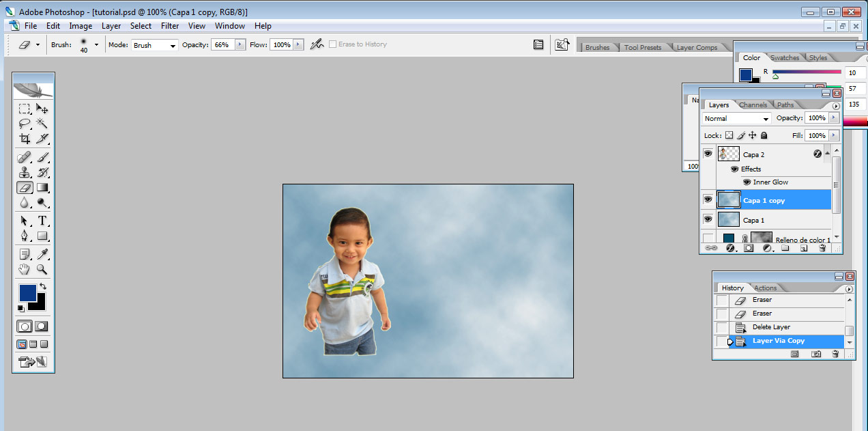This screenshot has height=431, width=868.
Task: Toggle visibility of Capa 2 layer
Action: tap(708, 154)
